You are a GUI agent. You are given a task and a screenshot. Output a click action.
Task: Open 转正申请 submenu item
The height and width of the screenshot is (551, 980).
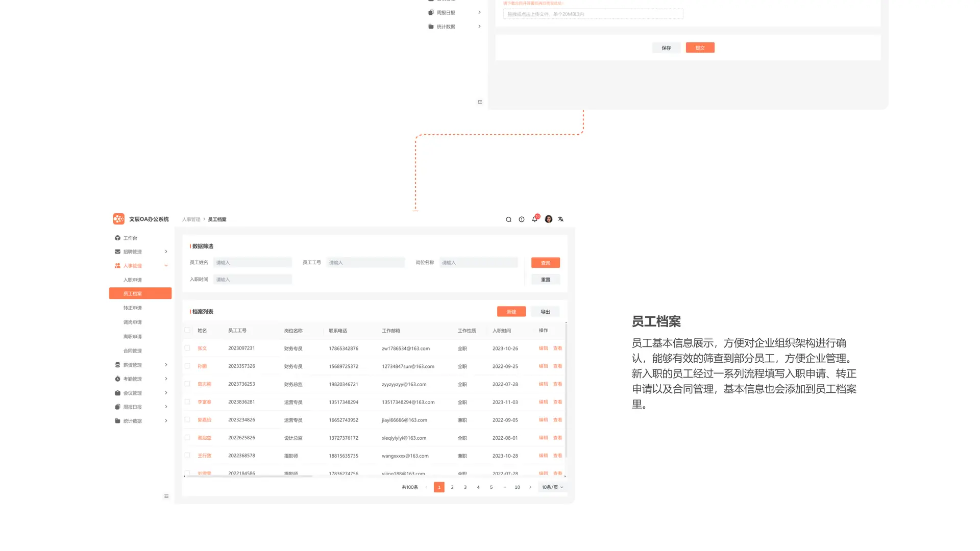coord(132,308)
